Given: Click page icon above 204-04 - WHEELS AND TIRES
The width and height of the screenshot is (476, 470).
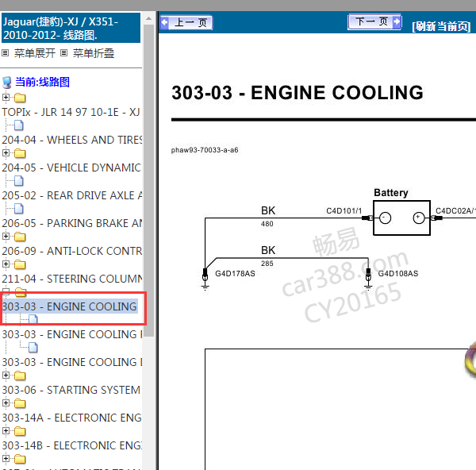Looking at the screenshot, I should coord(19,125).
